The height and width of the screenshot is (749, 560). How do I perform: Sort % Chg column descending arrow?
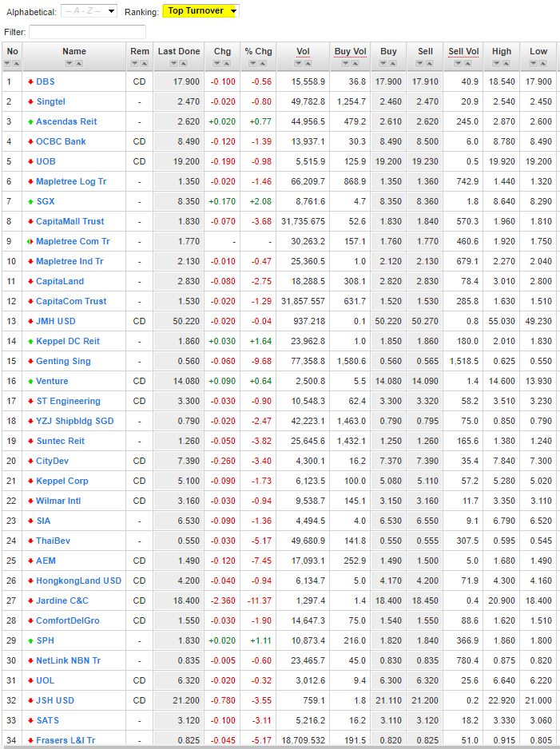coord(253,64)
